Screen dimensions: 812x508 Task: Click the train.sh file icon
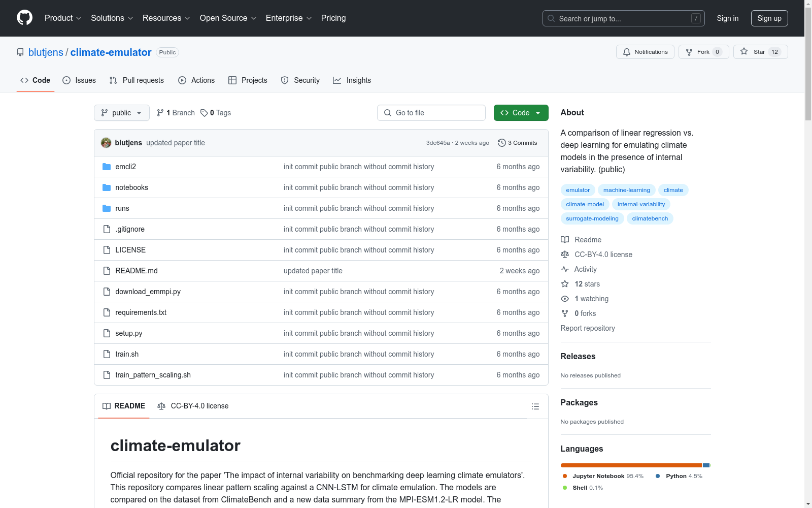tap(107, 354)
